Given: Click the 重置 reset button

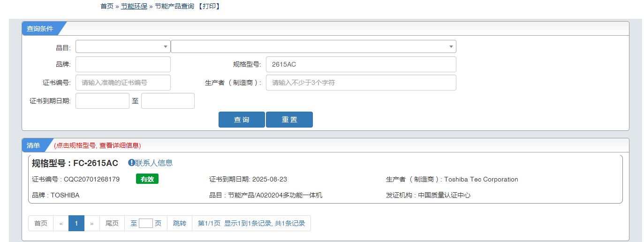Looking at the screenshot, I should point(289,120).
